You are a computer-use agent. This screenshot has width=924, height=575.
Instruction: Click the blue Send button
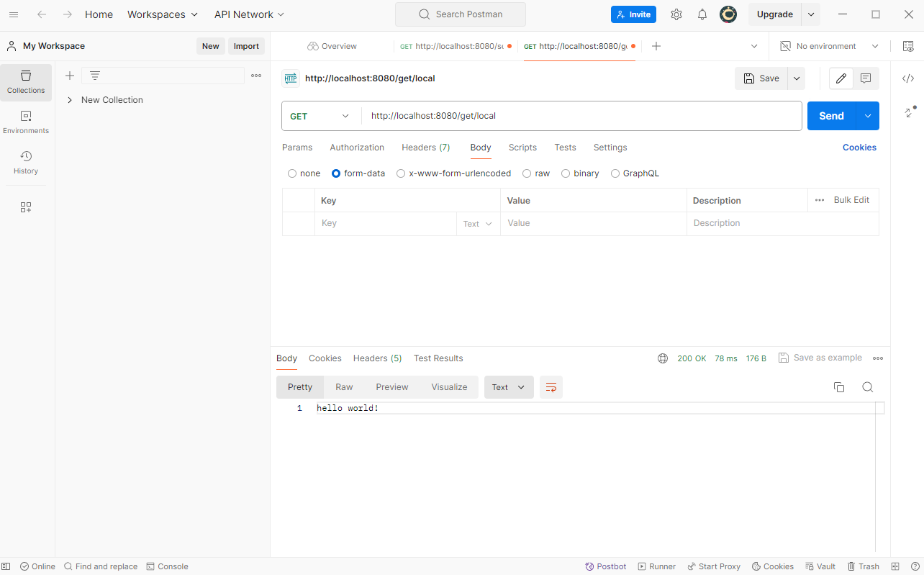pyautogui.click(x=831, y=116)
